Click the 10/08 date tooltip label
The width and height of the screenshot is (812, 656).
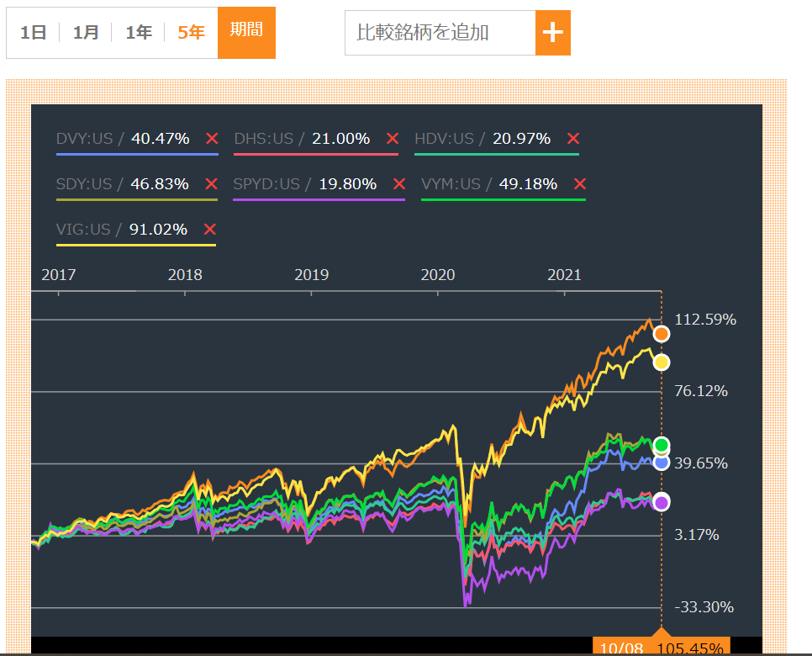pos(621,648)
